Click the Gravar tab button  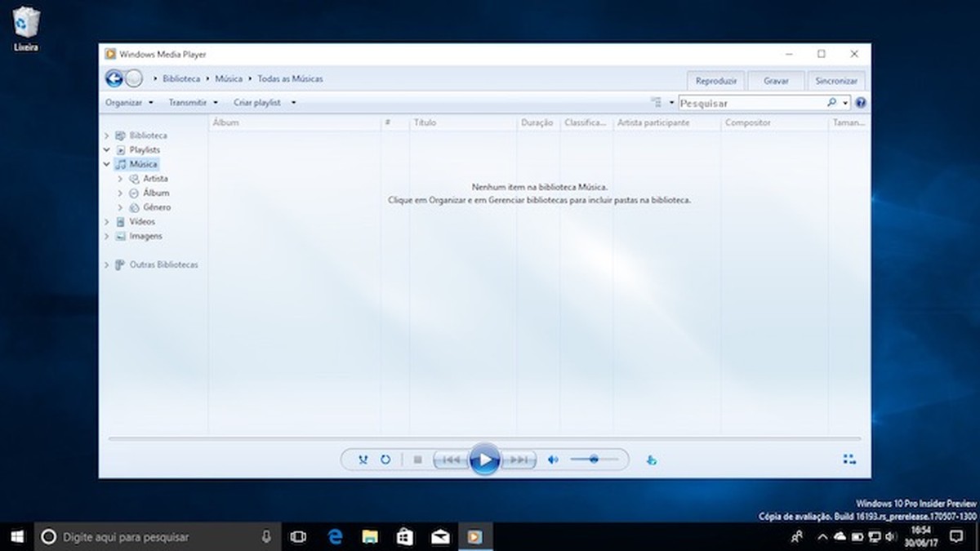coord(775,80)
